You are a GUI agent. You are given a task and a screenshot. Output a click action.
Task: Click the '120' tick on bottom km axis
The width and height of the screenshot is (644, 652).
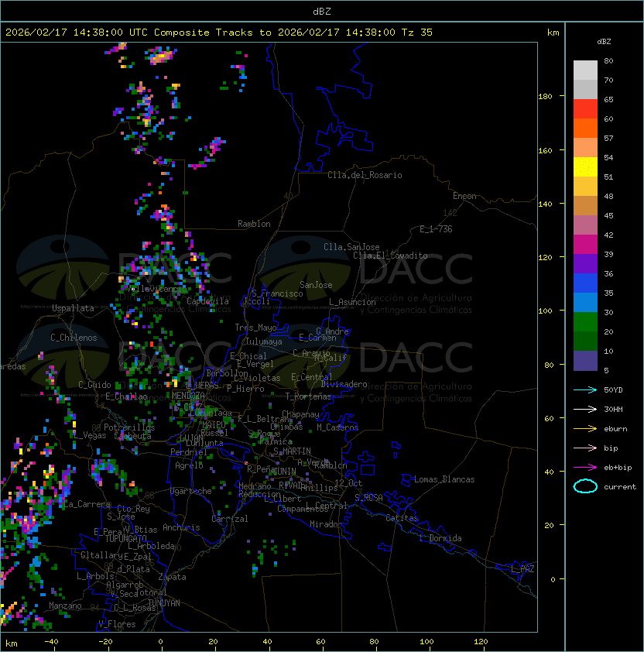[481, 642]
